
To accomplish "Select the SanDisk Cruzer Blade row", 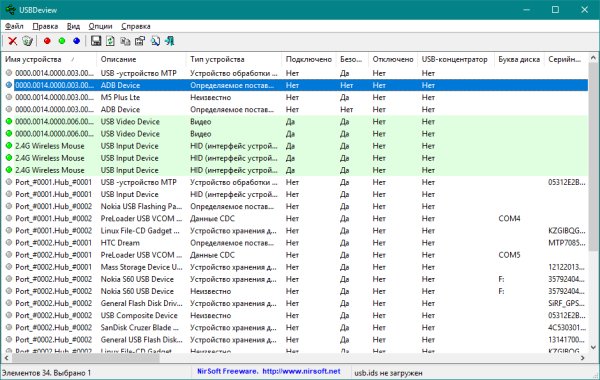I will coord(295,328).
